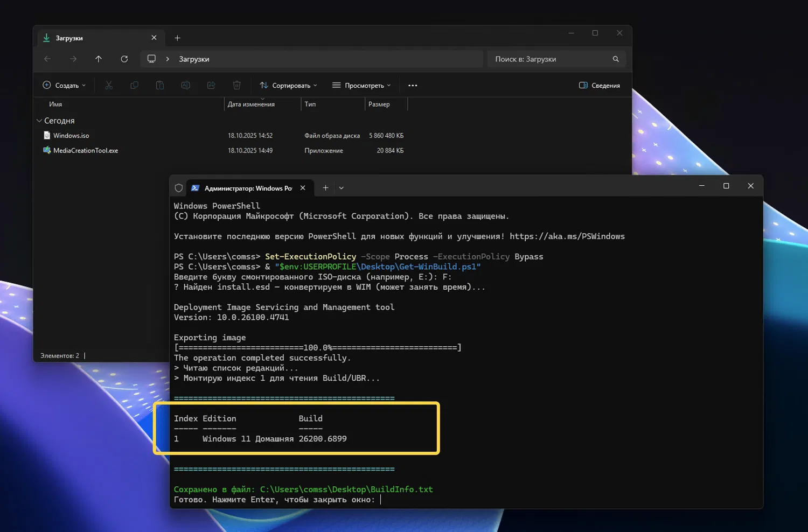Select the Загрузки Explorer tab
This screenshot has width=808, height=532.
coord(92,38)
